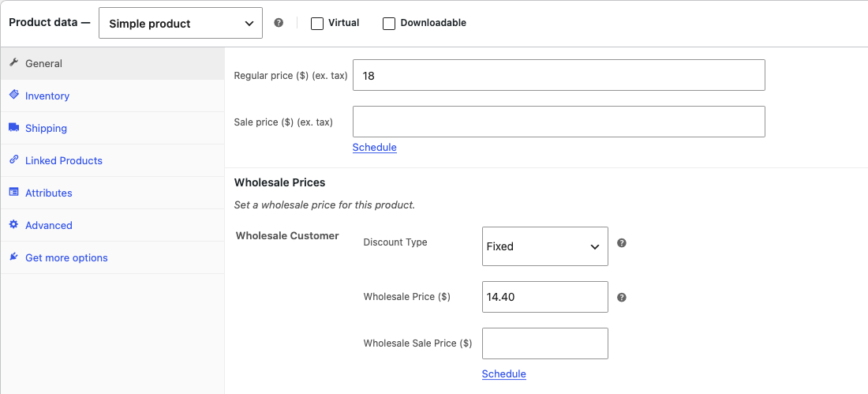
Task: Focus the Regular price input field
Action: 559,75
